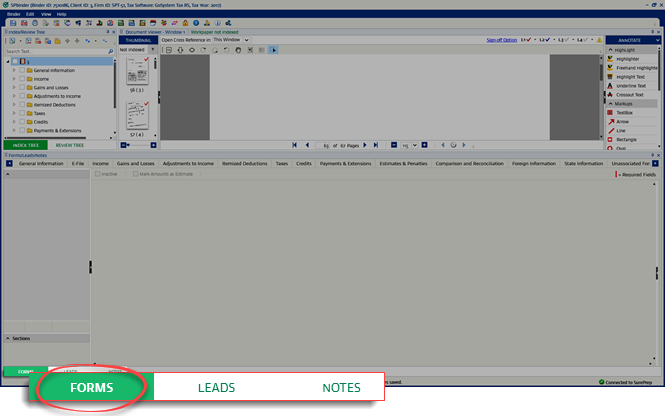
Task: Check the Itemized Deductions folder checkbox
Action: point(22,105)
